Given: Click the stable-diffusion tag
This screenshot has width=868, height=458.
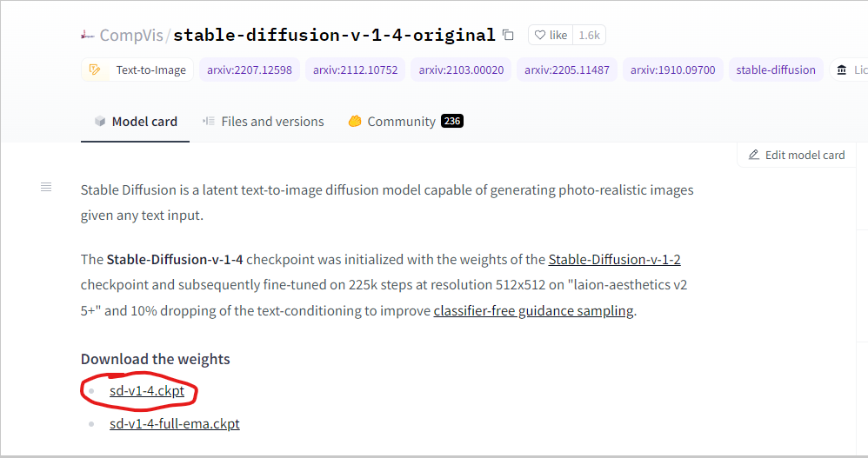Looking at the screenshot, I should coord(776,70).
